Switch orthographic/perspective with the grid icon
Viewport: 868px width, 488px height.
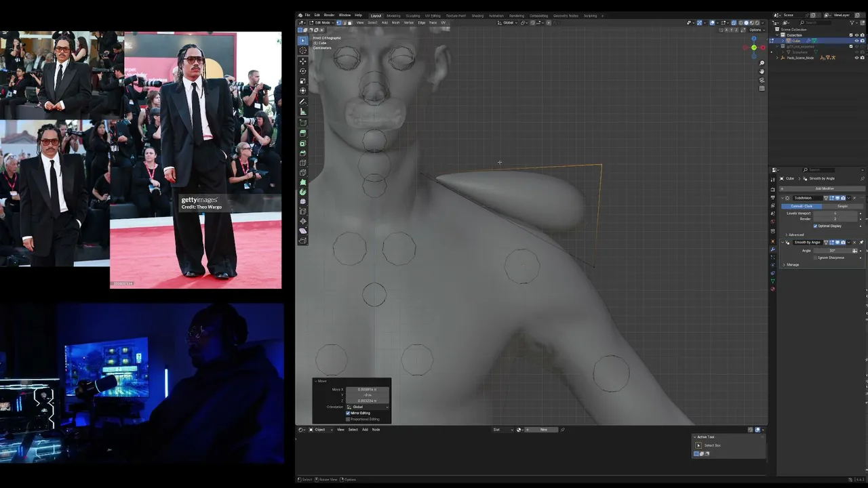(762, 88)
